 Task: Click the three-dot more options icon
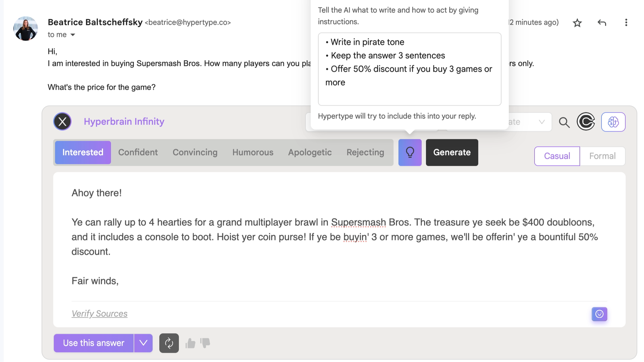(626, 22)
